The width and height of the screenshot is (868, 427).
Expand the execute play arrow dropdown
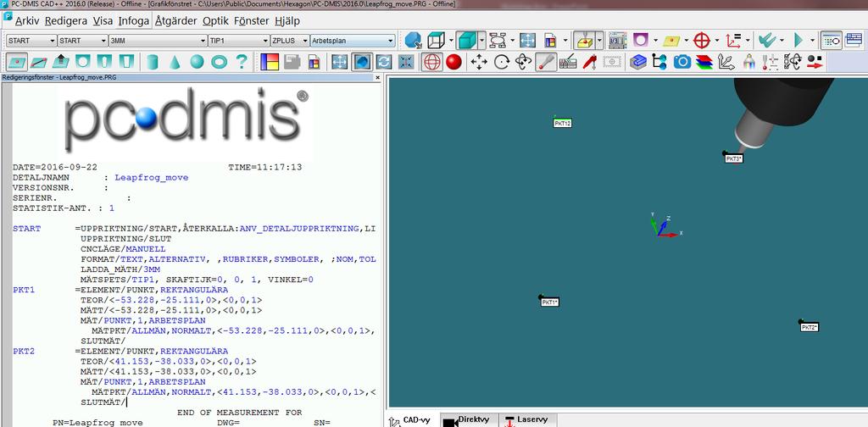(812, 41)
